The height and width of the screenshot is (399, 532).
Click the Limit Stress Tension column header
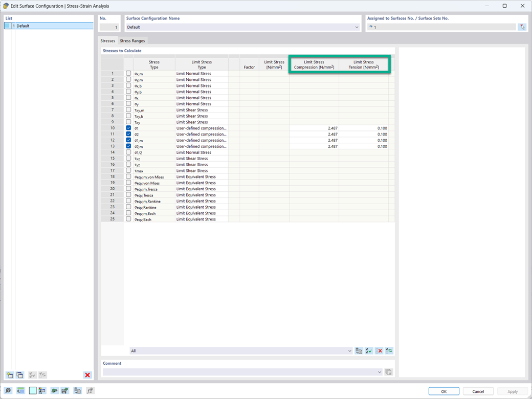point(363,64)
